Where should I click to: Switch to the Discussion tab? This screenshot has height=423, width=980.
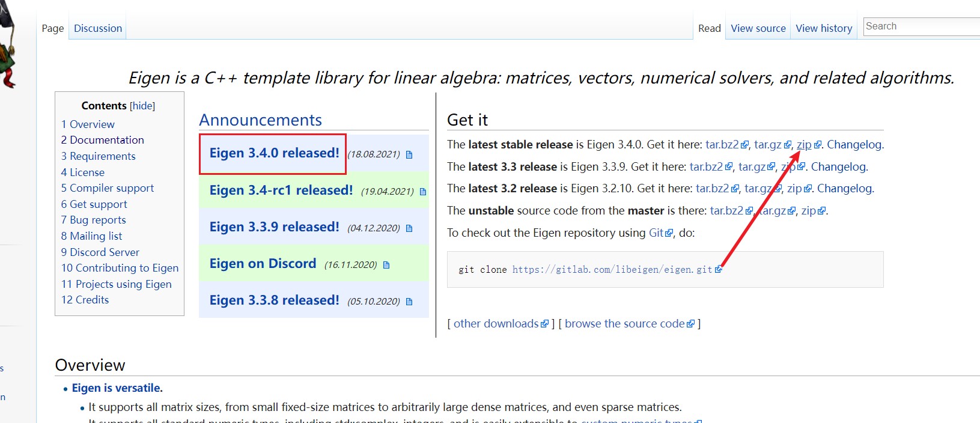[98, 28]
